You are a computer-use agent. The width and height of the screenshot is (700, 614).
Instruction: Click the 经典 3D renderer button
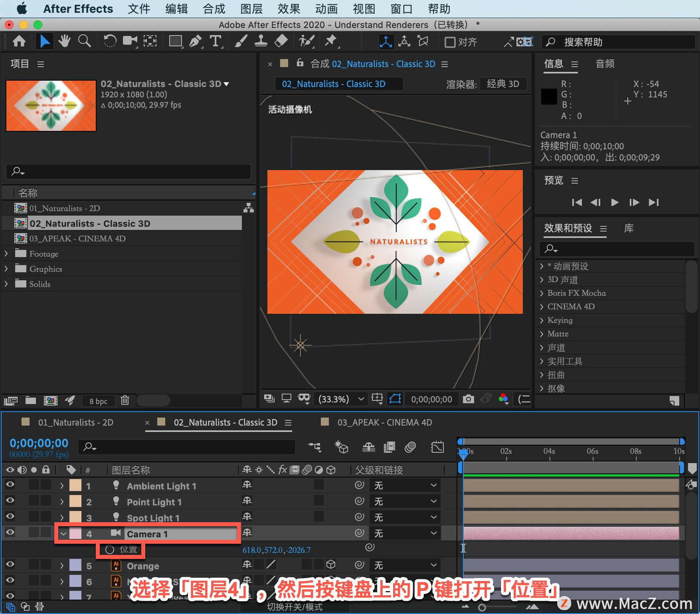point(503,84)
